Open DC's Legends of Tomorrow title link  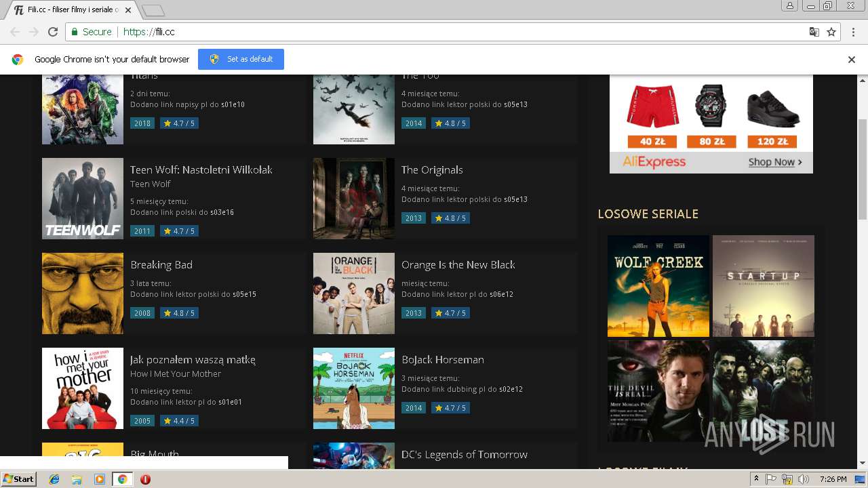(x=465, y=454)
